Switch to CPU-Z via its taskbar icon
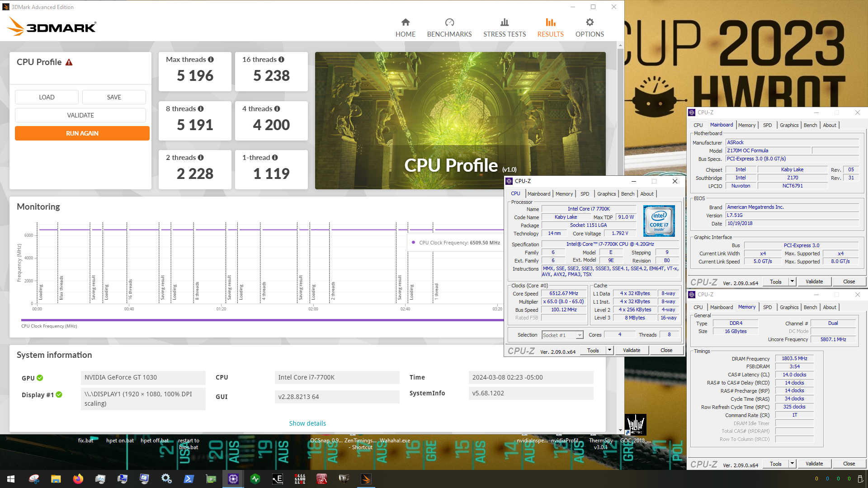The height and width of the screenshot is (488, 868). (233, 479)
